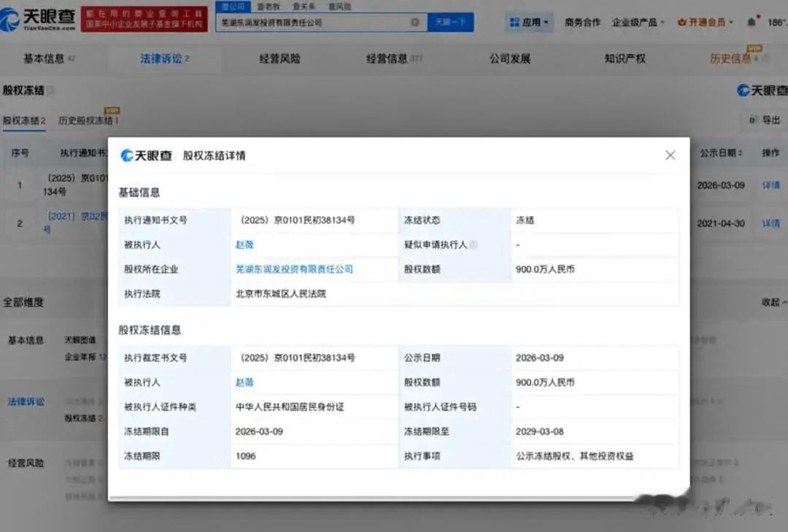Open 赵薇 link in 基础信息 section
Image resolution: width=788 pixels, height=532 pixels.
click(x=244, y=245)
